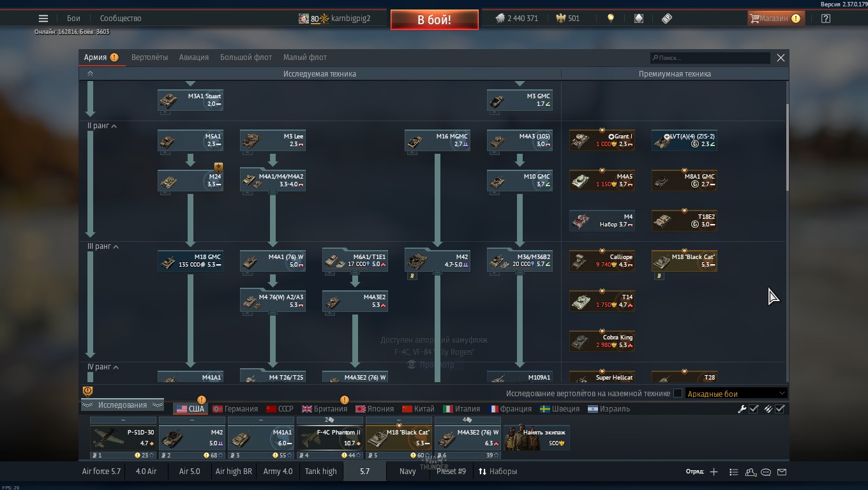Click the P-51D-30 crew slot

[123, 438]
